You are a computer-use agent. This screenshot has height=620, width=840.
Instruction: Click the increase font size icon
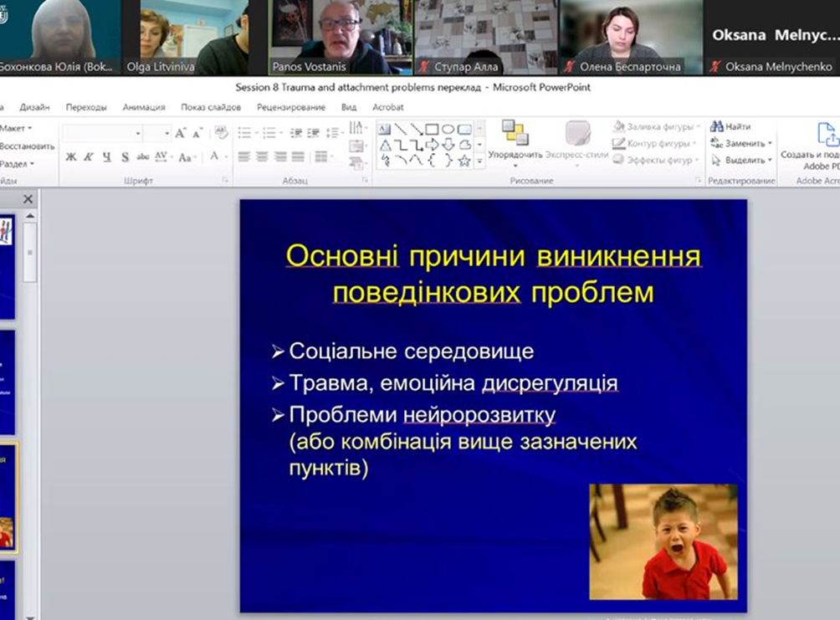180,133
